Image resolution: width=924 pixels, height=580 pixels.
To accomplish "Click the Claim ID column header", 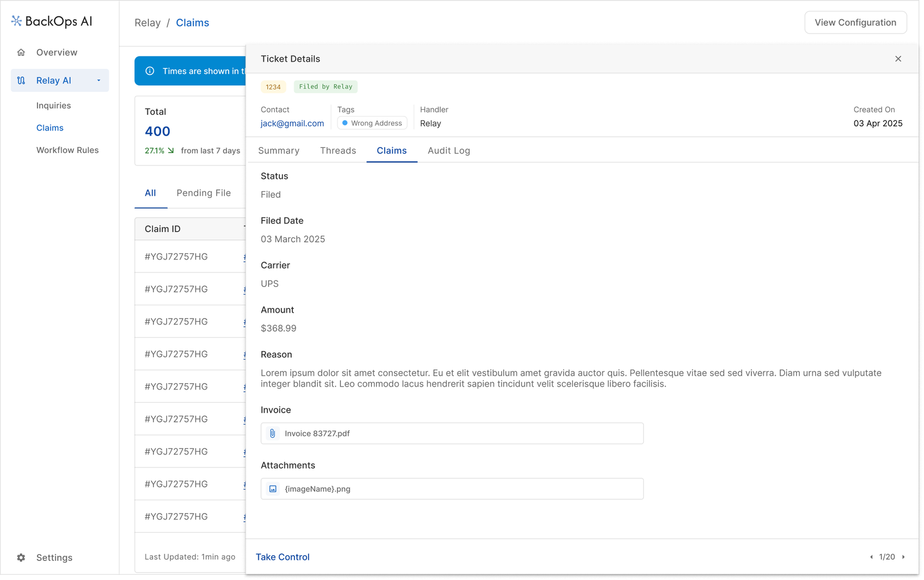I will (x=162, y=229).
